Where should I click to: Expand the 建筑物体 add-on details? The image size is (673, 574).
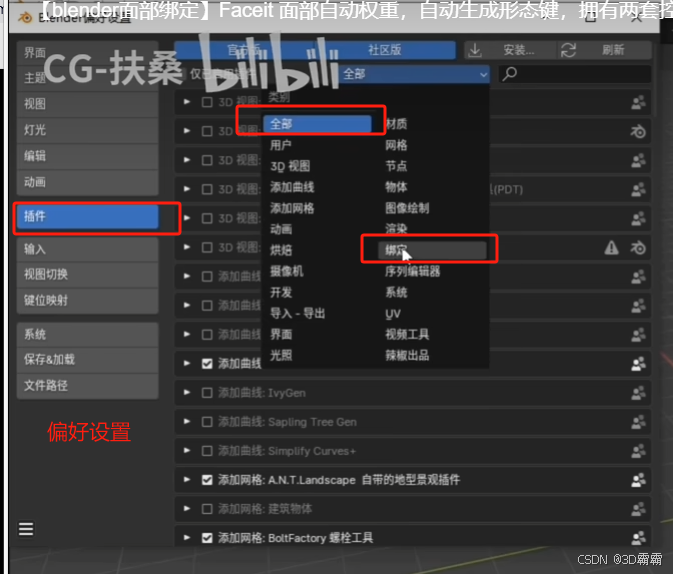187,509
